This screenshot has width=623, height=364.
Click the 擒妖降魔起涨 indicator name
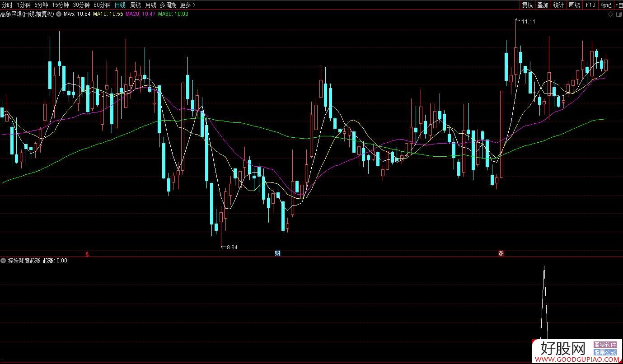tap(24, 261)
